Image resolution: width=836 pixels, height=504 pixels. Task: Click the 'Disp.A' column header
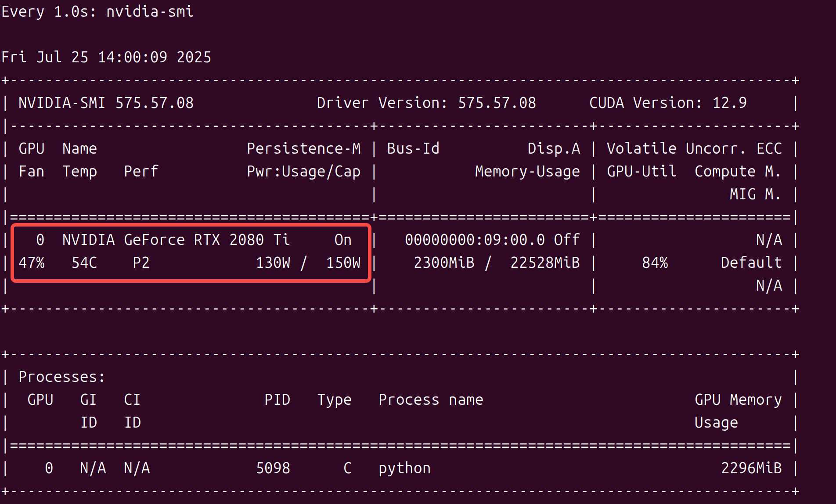pos(554,148)
